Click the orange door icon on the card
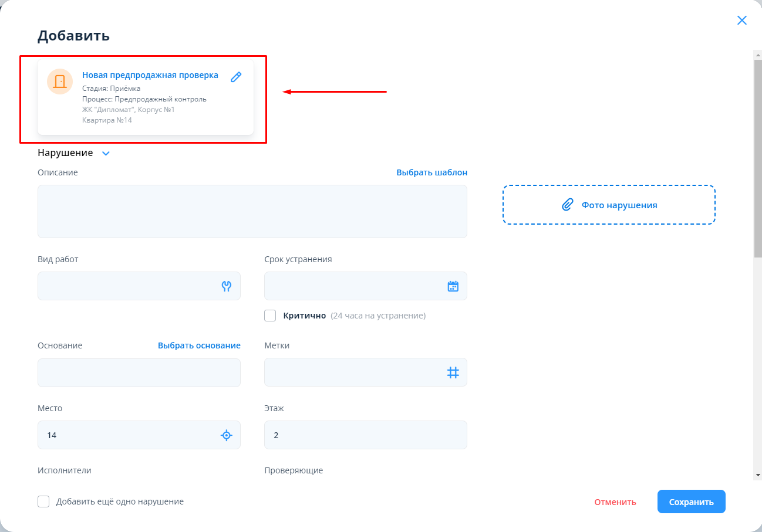Viewport: 762px width, 532px height. pyautogui.click(x=59, y=82)
